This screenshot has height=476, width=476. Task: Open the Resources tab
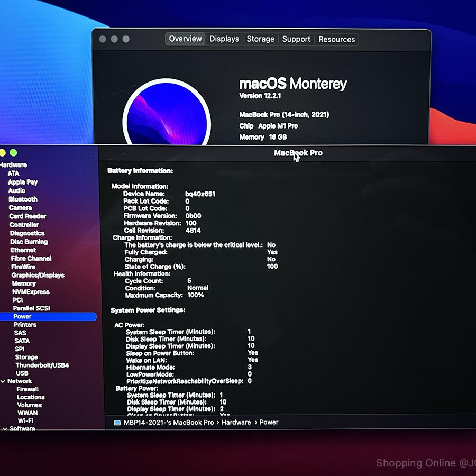pyautogui.click(x=337, y=40)
